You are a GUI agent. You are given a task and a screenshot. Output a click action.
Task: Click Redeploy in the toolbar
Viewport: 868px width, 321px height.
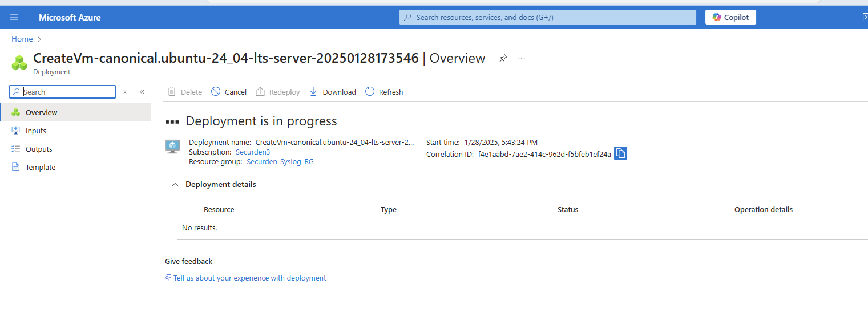[x=277, y=92]
